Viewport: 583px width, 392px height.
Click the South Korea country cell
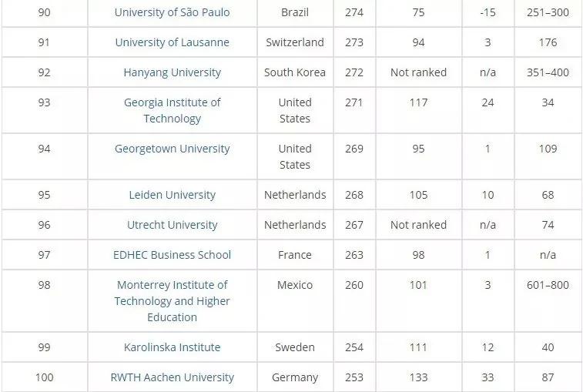pyautogui.click(x=295, y=72)
